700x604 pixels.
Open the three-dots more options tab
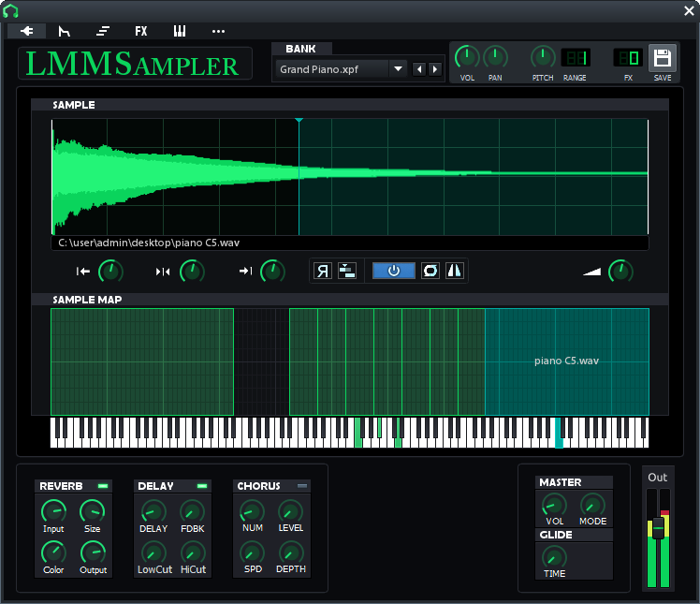pos(218,31)
